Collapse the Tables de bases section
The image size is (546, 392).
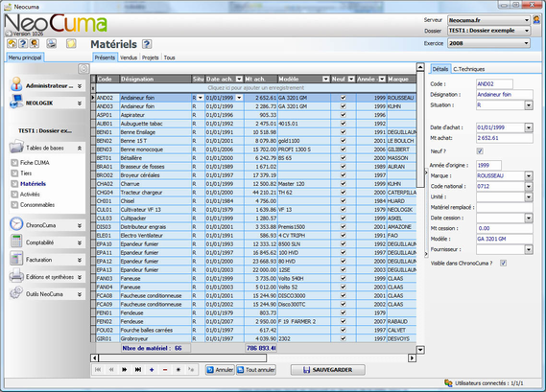click(x=80, y=149)
